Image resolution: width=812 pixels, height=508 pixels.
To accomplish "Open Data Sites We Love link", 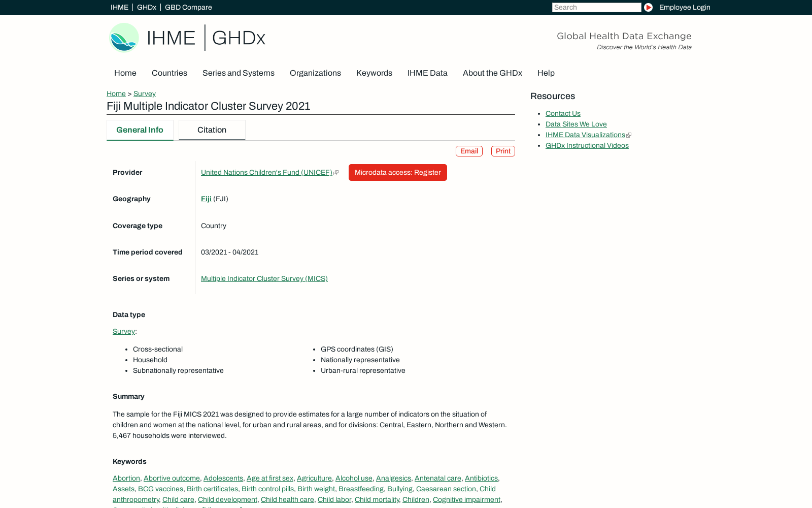I will pos(576,124).
